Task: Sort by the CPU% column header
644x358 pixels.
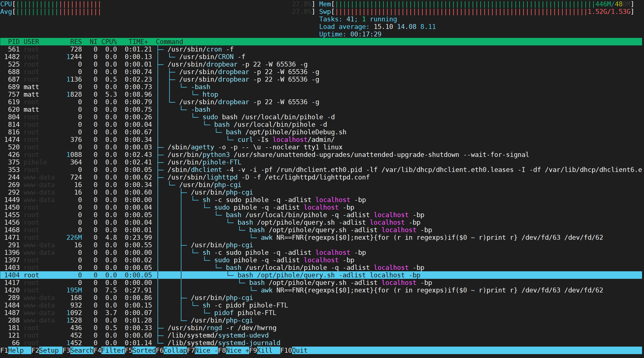Action: pos(109,42)
